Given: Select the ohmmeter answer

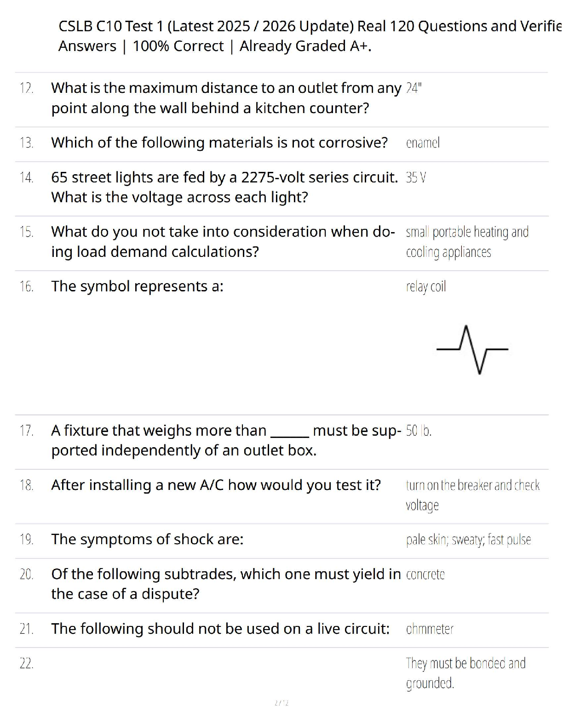Looking at the screenshot, I should click(x=430, y=629).
